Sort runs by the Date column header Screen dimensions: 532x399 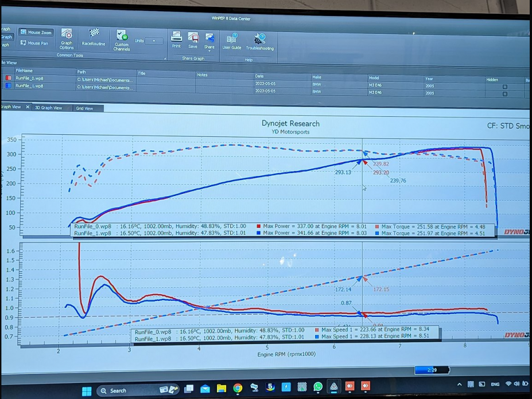pyautogui.click(x=259, y=76)
